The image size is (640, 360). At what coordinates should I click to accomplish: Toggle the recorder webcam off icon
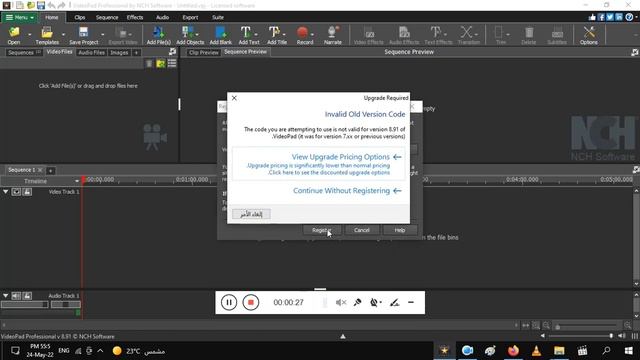[374, 302]
